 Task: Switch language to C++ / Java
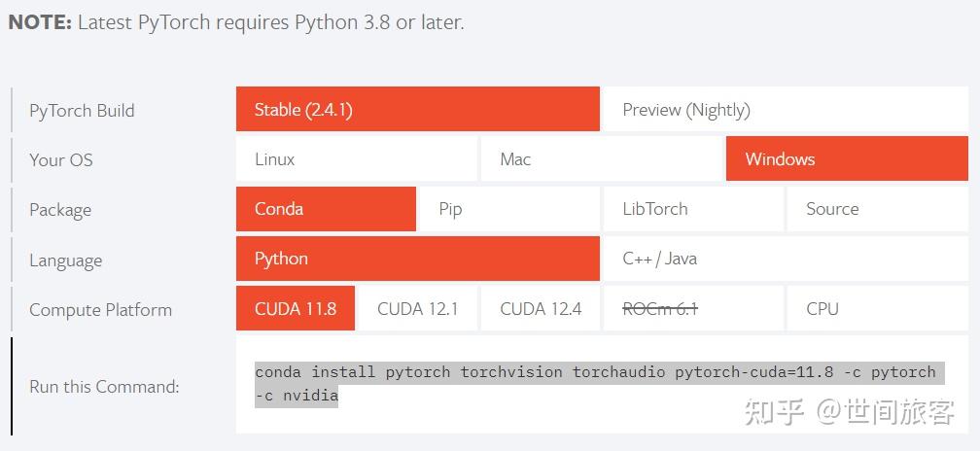(785, 259)
